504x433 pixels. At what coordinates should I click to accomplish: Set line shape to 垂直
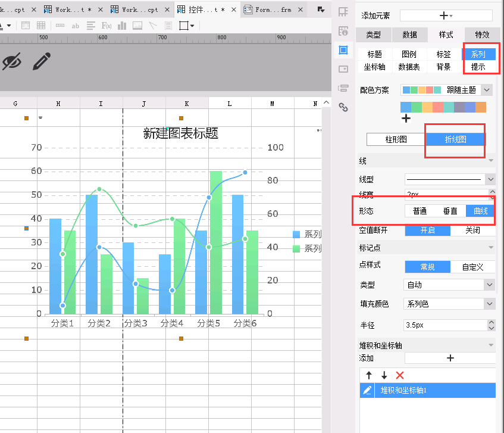pyautogui.click(x=450, y=211)
